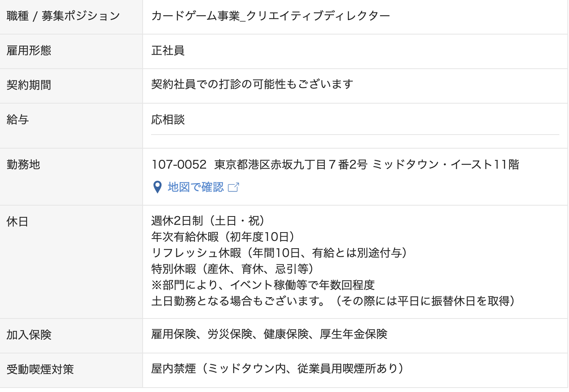Viewport: 569px width, 392px height.
Task: Click the 給与 row label
Action: (x=18, y=120)
